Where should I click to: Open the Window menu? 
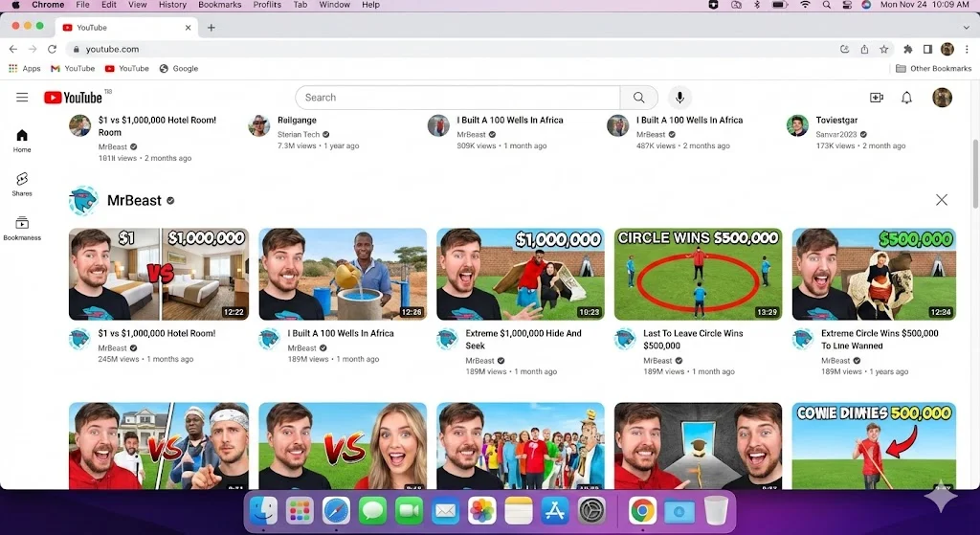[x=334, y=5]
